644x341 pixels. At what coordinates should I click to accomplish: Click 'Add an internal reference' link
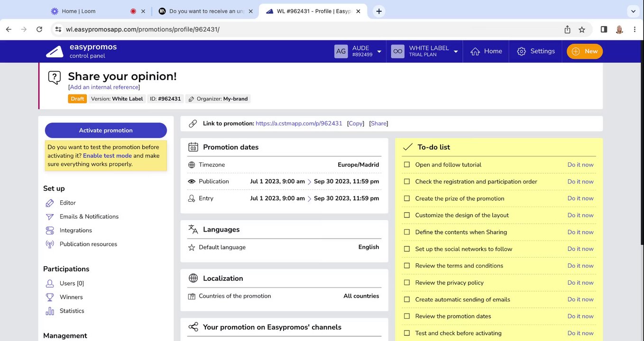pyautogui.click(x=104, y=87)
